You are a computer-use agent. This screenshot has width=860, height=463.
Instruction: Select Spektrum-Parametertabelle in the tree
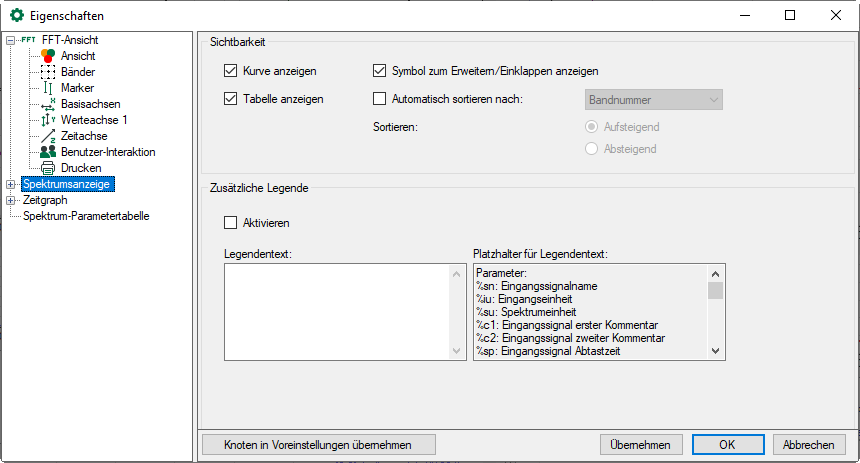coord(86,216)
